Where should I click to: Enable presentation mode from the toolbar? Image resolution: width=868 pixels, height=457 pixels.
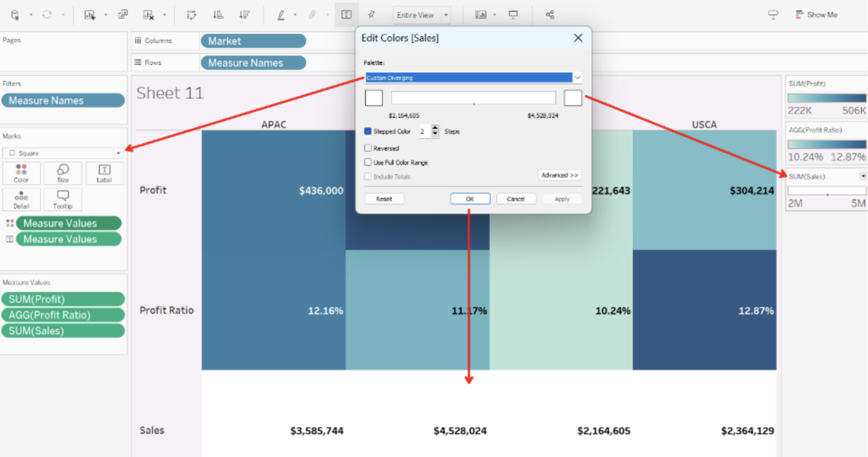click(513, 15)
